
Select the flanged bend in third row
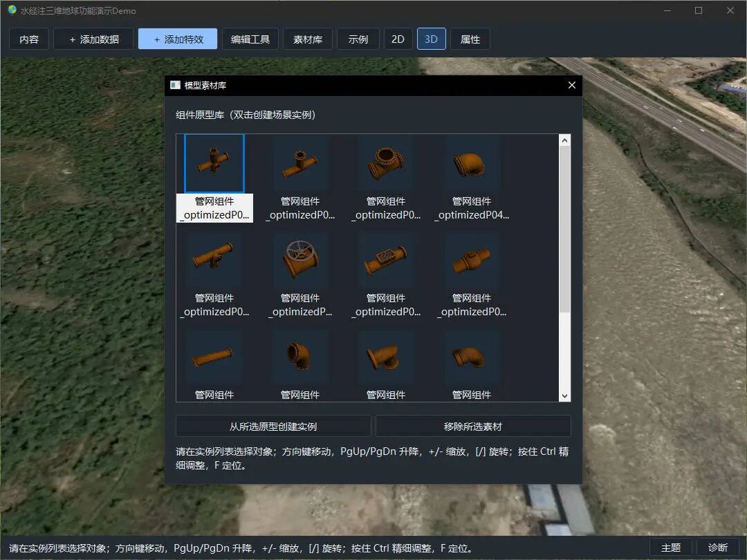tap(300, 357)
